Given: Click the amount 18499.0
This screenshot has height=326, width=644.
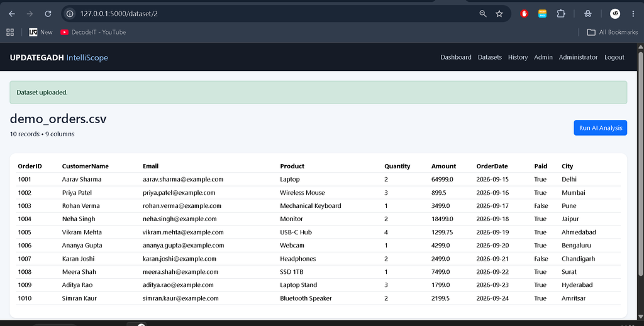Looking at the screenshot, I should [x=442, y=219].
